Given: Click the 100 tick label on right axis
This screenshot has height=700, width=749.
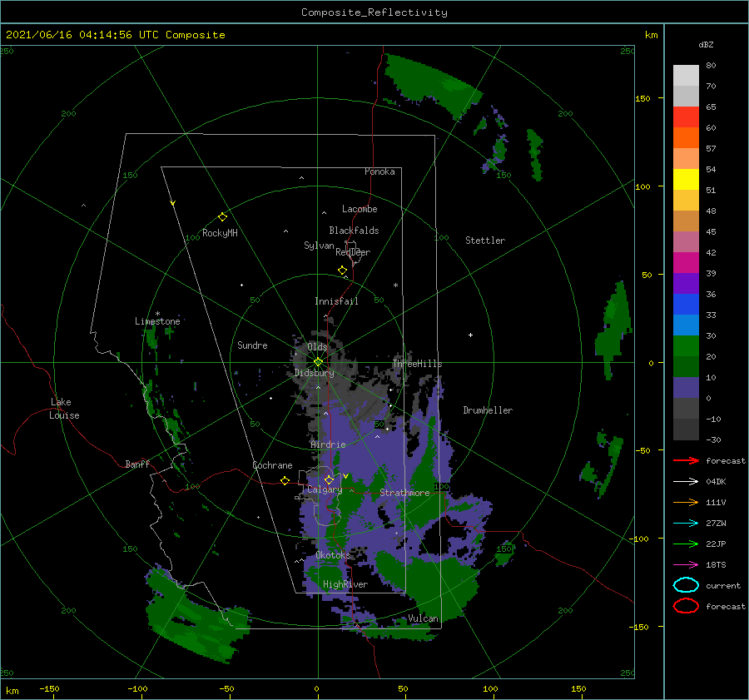Looking at the screenshot, I should tap(643, 186).
